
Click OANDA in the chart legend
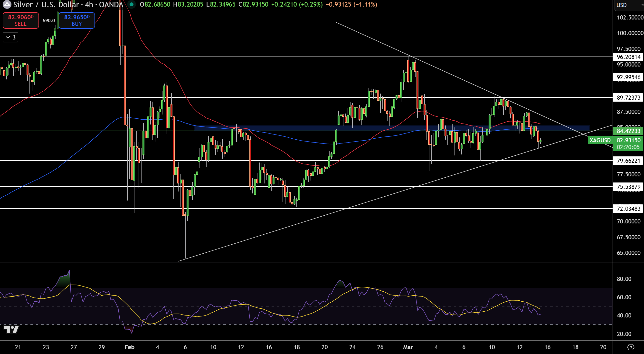[x=111, y=4]
